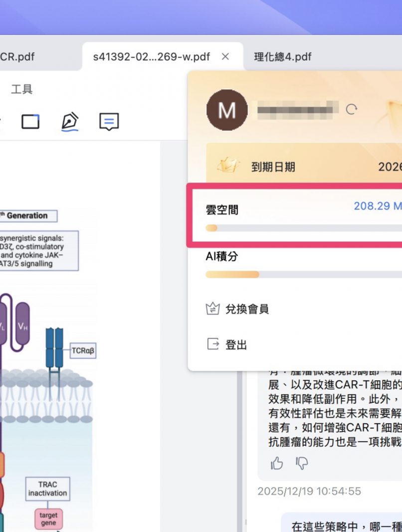Image resolution: width=402 pixels, height=532 pixels.
Task: Open the 工具 menu
Action: (22, 89)
